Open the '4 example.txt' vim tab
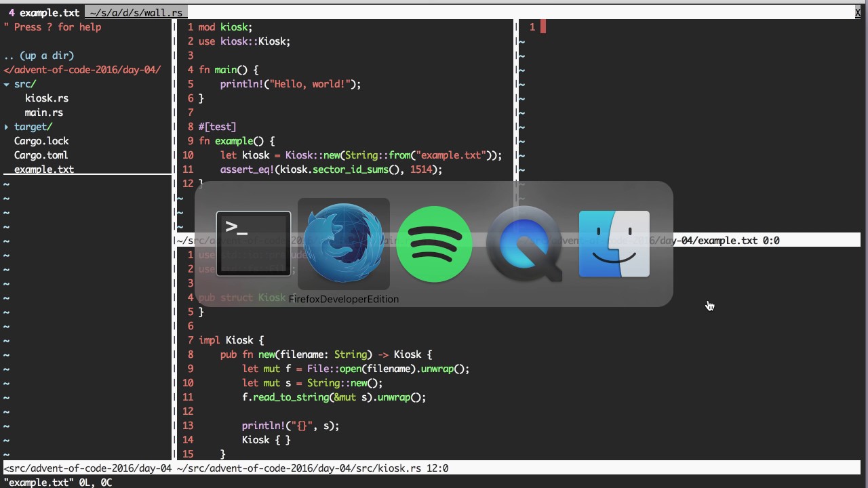Screen dimensions: 868x488 44,13
